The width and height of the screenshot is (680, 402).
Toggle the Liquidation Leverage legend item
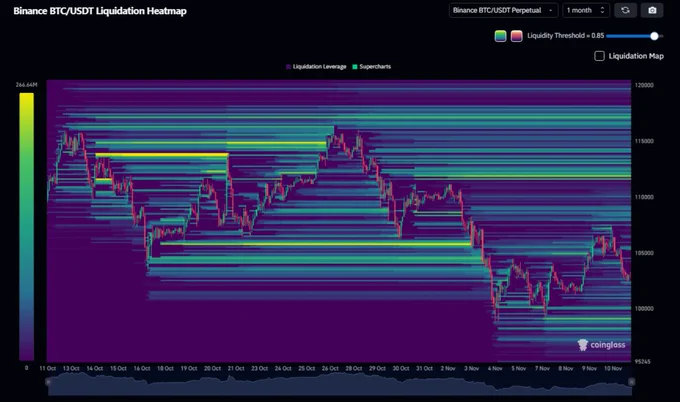(x=316, y=67)
